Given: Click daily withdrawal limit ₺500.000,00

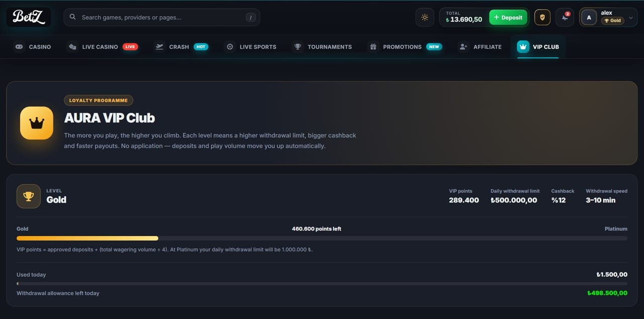Looking at the screenshot, I should coord(514,200).
